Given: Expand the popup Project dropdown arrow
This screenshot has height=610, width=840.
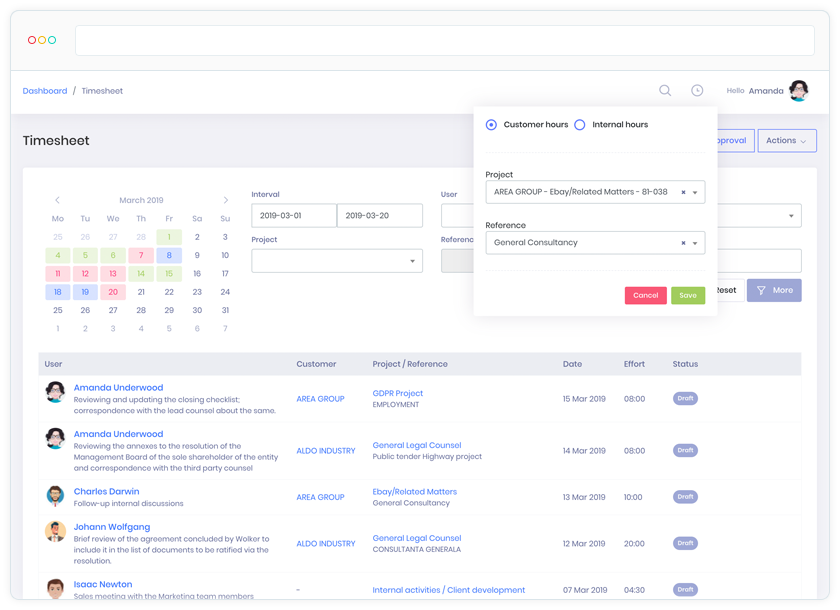Looking at the screenshot, I should click(x=695, y=192).
